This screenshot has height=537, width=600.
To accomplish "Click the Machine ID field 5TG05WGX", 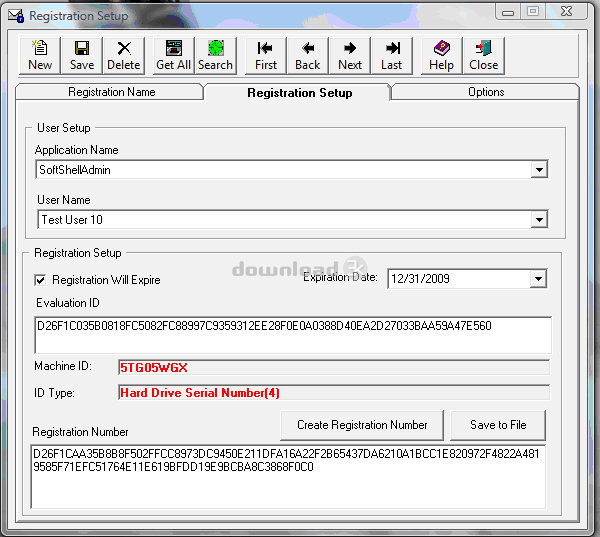I will pos(334,367).
